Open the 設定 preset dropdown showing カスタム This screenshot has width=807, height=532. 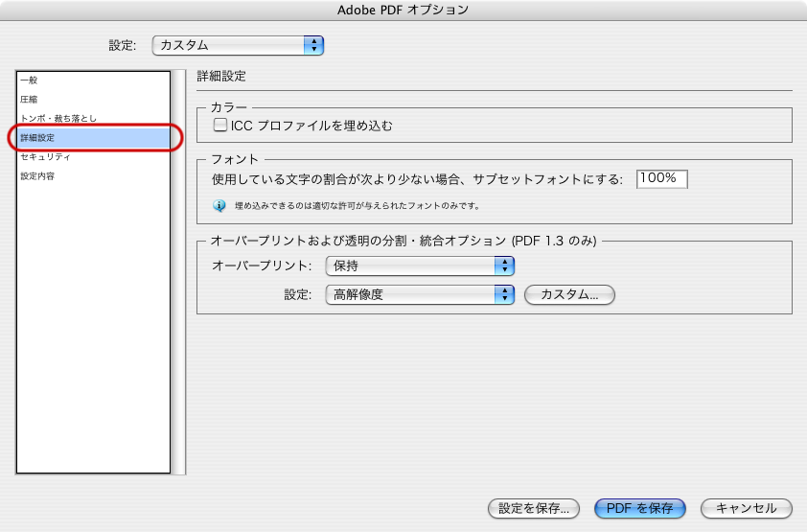[x=238, y=45]
